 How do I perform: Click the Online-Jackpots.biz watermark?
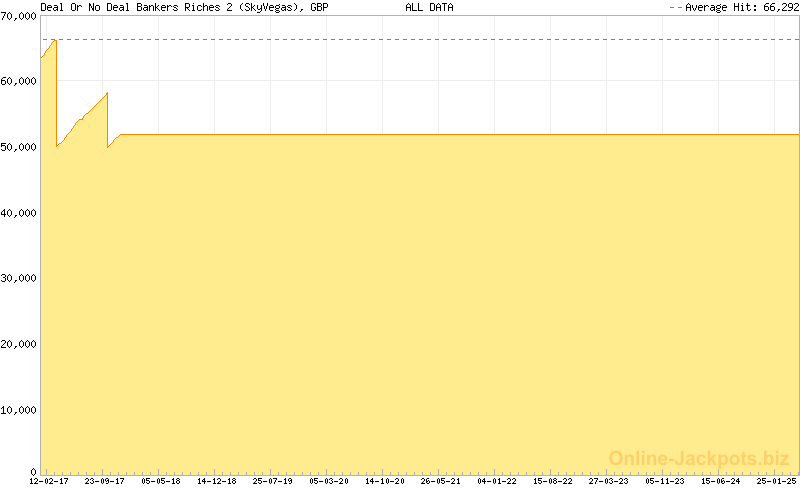[x=699, y=458]
